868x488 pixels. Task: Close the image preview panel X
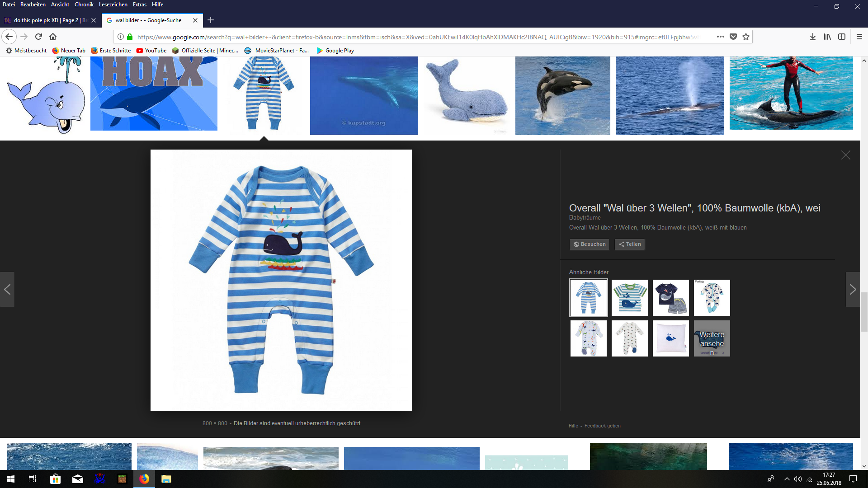(846, 155)
